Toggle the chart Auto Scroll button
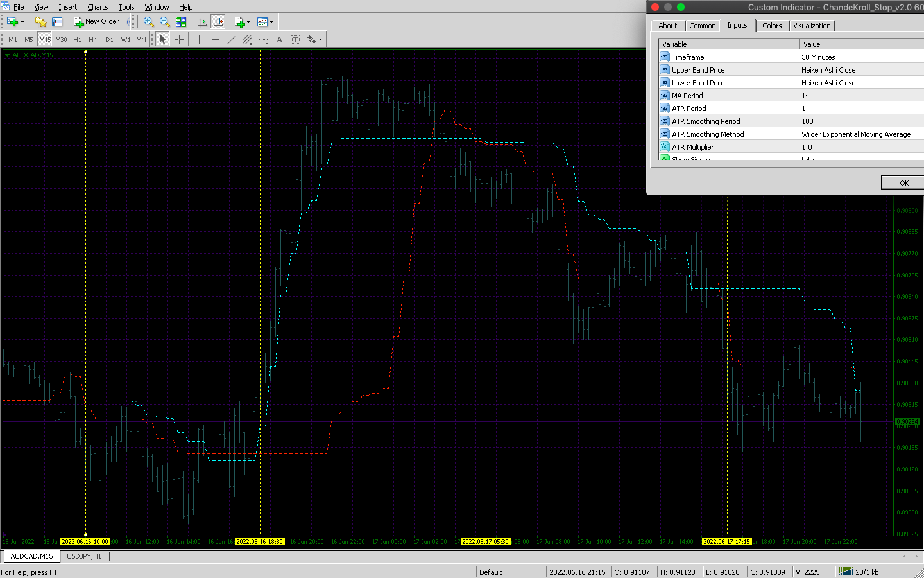 click(203, 22)
